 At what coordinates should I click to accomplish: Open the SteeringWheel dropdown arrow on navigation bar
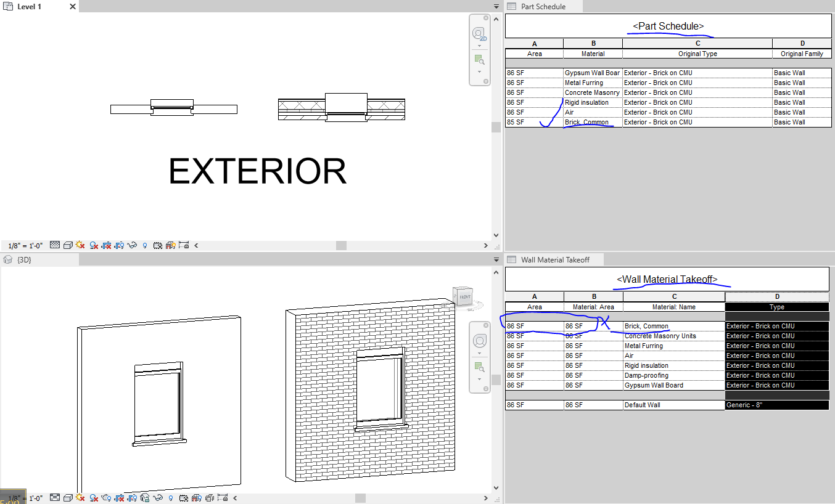[480, 46]
